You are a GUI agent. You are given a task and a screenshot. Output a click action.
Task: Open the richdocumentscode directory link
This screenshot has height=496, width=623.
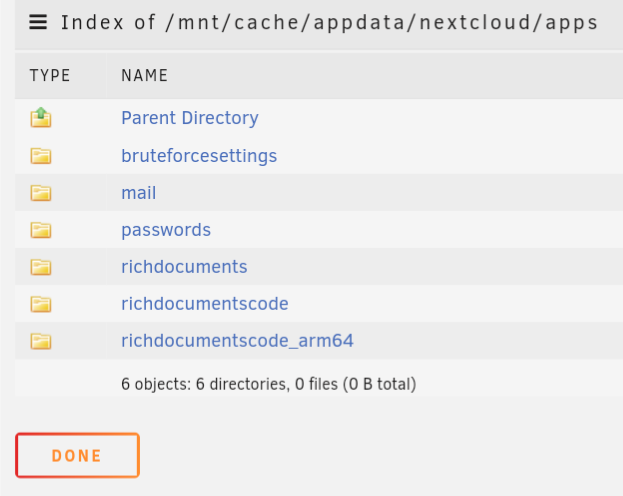[x=205, y=304]
